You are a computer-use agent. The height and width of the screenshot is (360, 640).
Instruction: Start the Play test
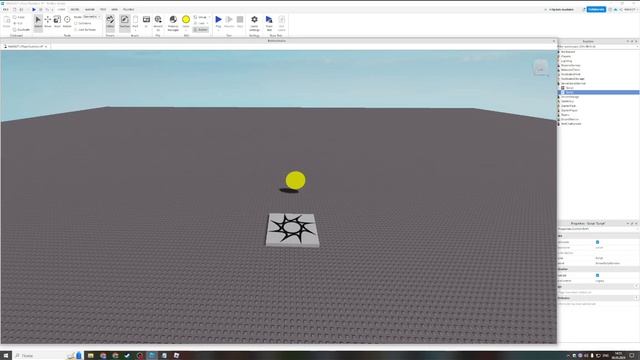click(x=218, y=20)
